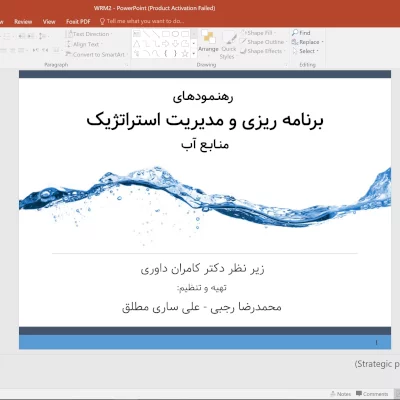
Task: Select the rectangle shape in shapes gallery
Action: point(166,34)
